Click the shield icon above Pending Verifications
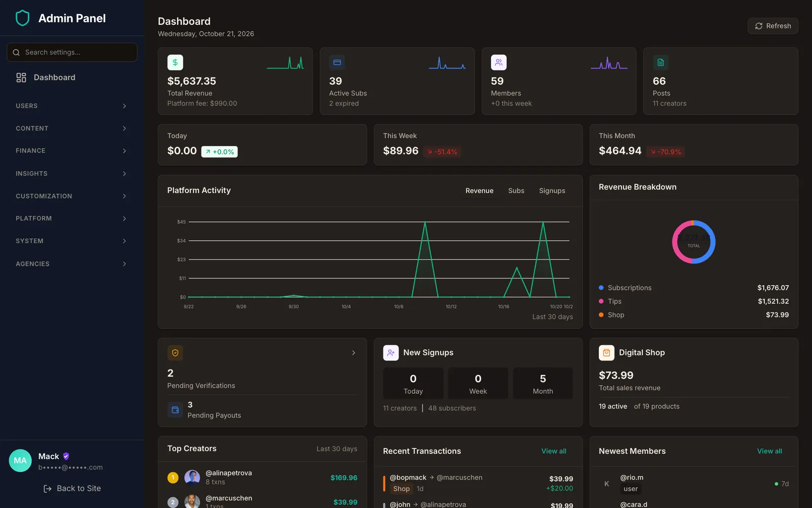The width and height of the screenshot is (812, 508). coord(175,353)
